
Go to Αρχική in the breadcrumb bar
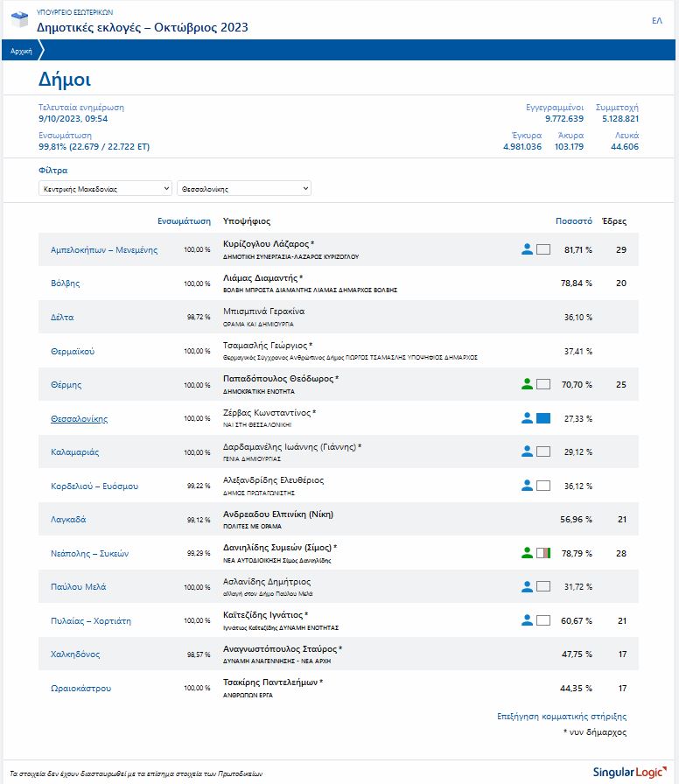21,52
